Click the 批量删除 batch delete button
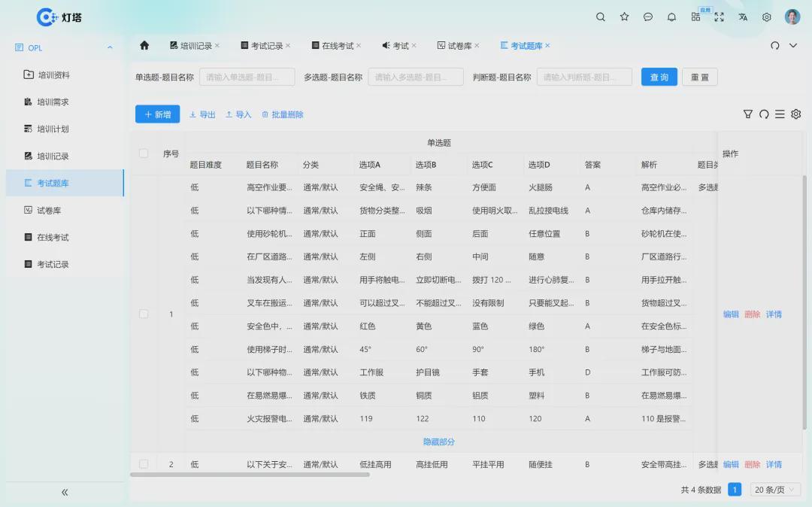 pos(282,114)
